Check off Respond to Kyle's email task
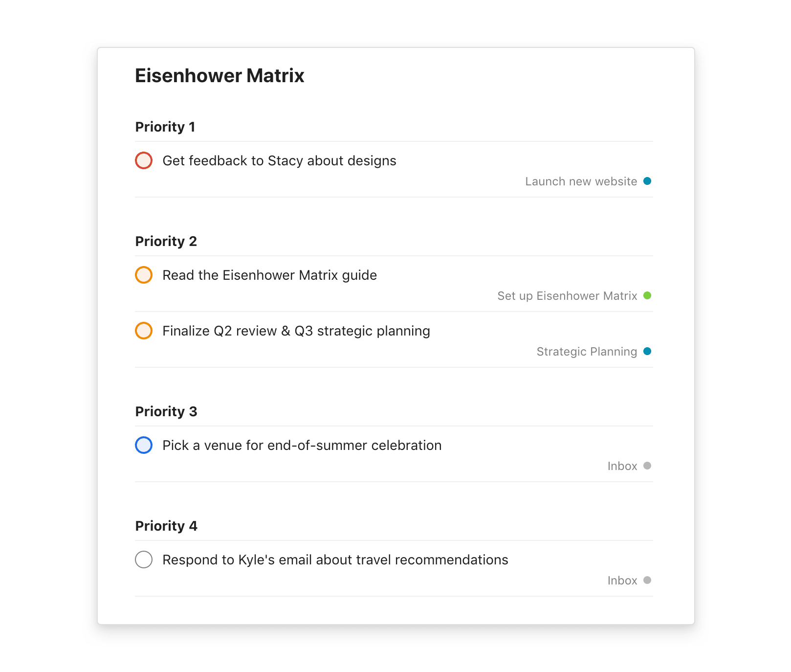Viewport: 791px width, 672px height. pos(143,560)
